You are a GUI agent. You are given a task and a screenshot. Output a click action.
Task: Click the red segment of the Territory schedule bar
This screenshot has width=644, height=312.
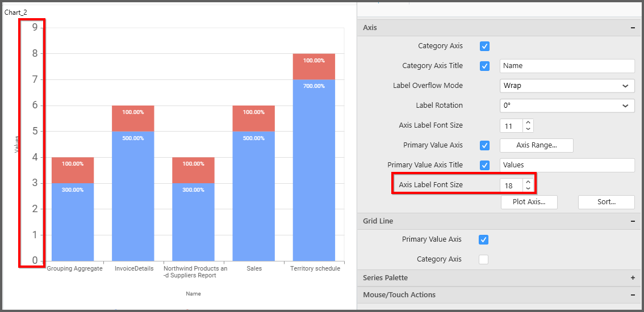[314, 67]
